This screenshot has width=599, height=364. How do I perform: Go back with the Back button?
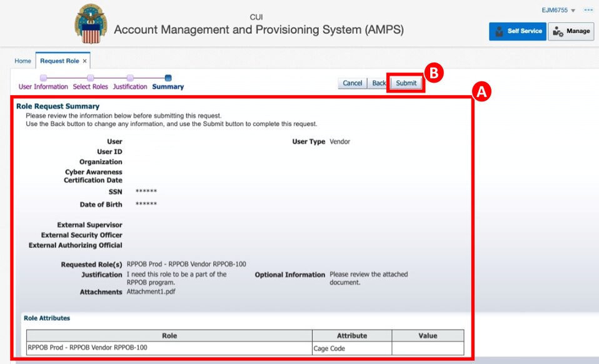379,83
